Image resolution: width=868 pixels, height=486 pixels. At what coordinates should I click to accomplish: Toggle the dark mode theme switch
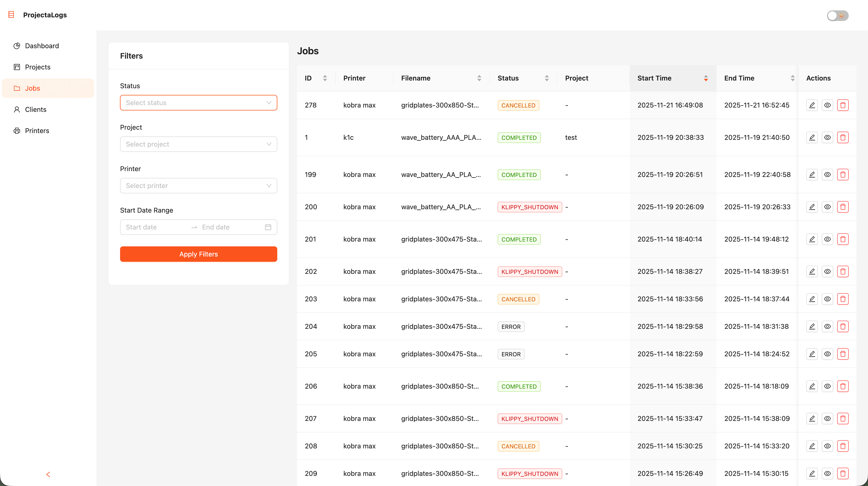coord(837,15)
